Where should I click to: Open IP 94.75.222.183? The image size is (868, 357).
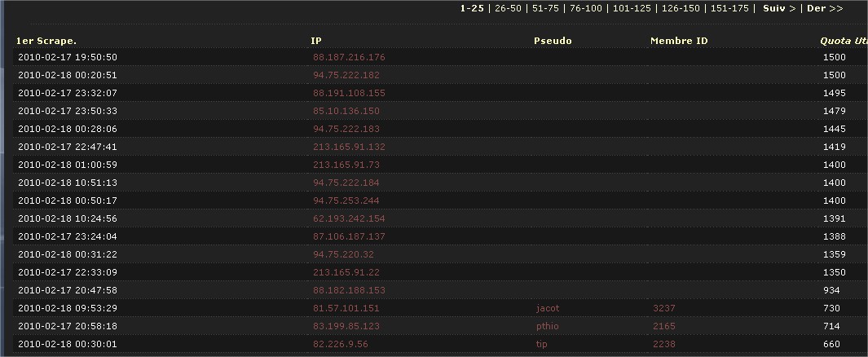click(346, 129)
